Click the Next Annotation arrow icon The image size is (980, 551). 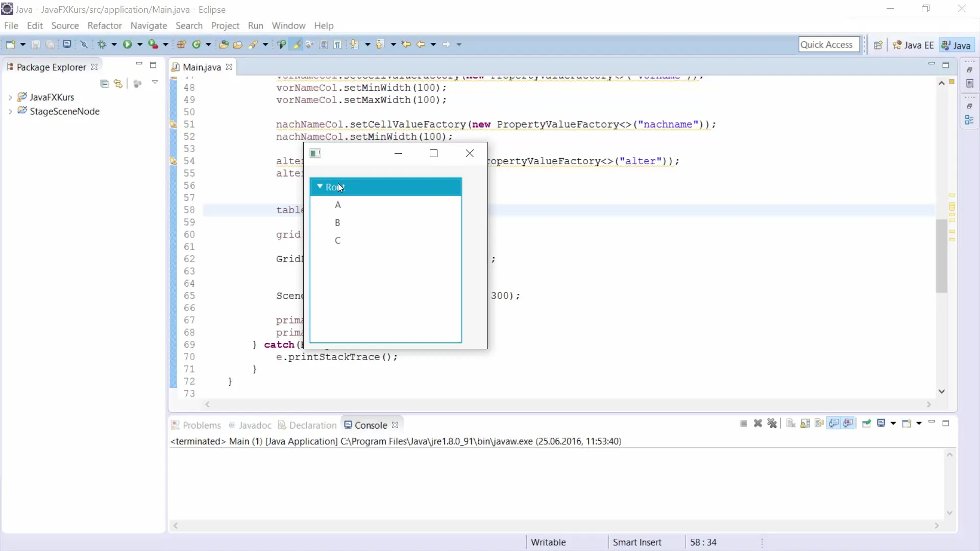click(354, 44)
